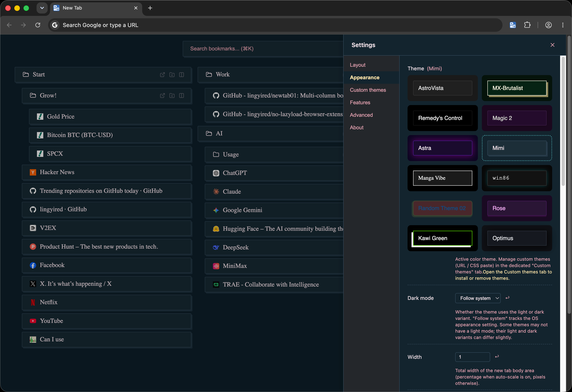Apply the Astra theme
Image resolution: width=572 pixels, height=392 pixels.
(442, 148)
